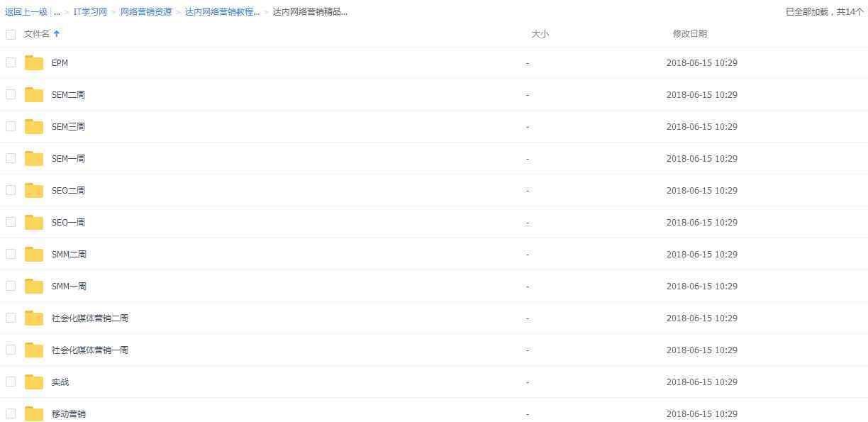Viewport: 868px width, 422px height.
Task: Tick the checkbox for SEO一周
Action: [x=11, y=222]
